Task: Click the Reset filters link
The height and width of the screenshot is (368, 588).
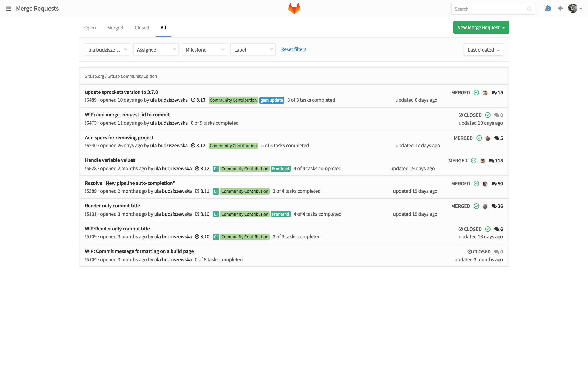Action: pyautogui.click(x=294, y=49)
